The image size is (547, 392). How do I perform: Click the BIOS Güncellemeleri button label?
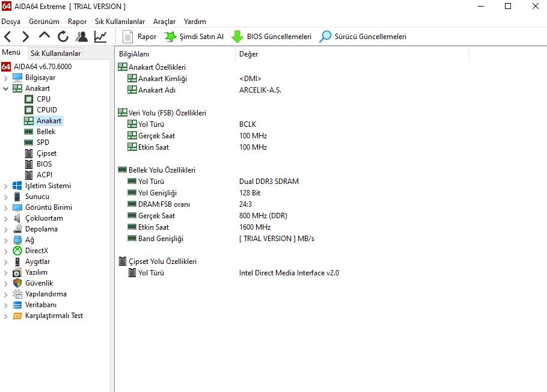pyautogui.click(x=279, y=37)
